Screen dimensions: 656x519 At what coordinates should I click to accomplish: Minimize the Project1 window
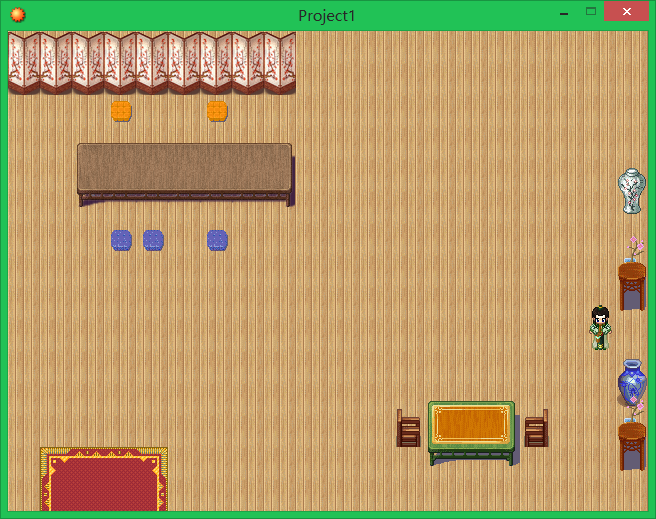pyautogui.click(x=564, y=13)
